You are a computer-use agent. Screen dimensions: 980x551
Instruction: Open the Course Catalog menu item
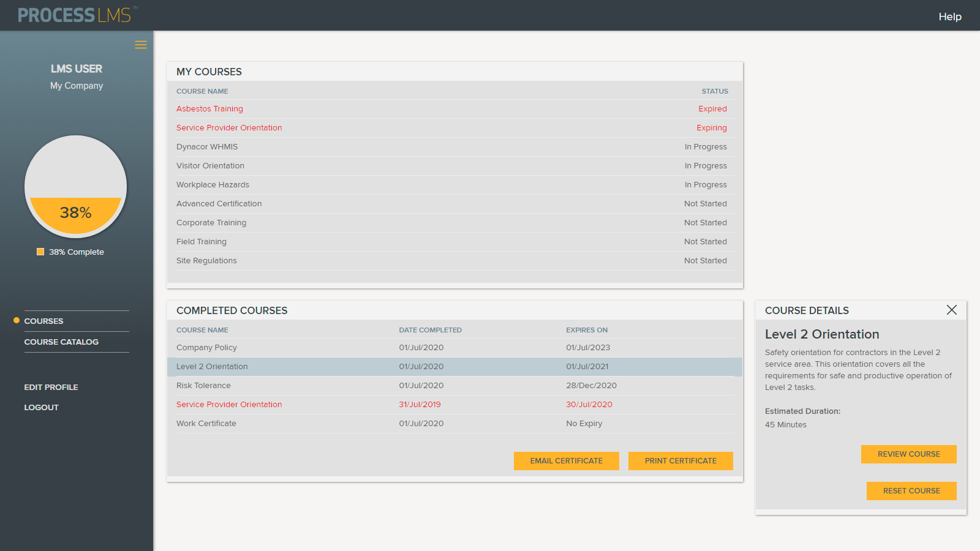pos(61,342)
